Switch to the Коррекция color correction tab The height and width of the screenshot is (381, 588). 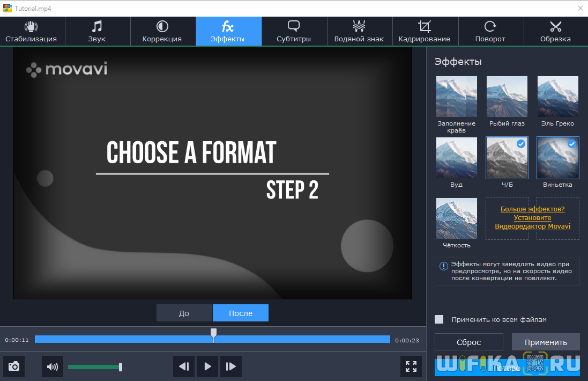click(162, 31)
